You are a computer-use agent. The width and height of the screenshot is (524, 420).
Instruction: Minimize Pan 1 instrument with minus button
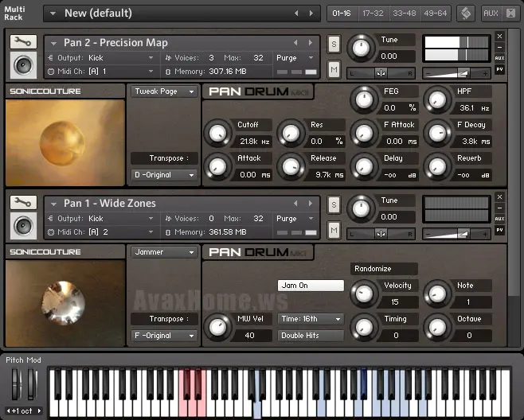499,208
